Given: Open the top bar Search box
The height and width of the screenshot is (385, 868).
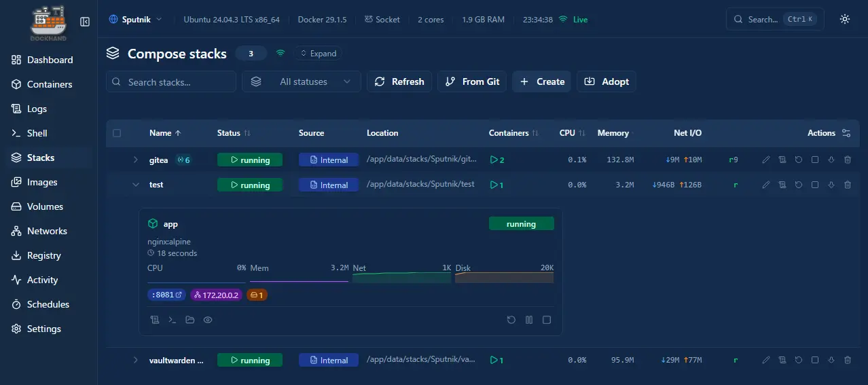Looking at the screenshot, I should (775, 19).
